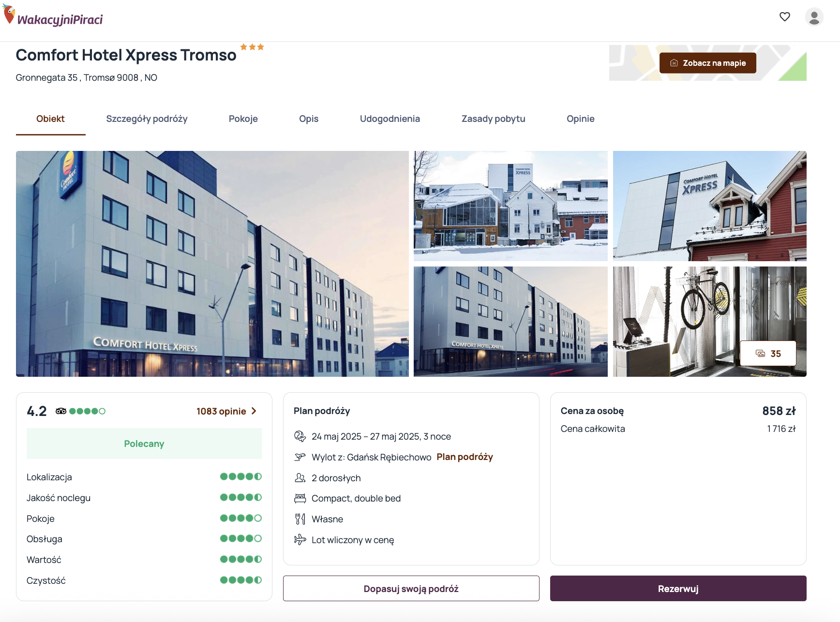Click the Własne meal plan text

(x=327, y=519)
